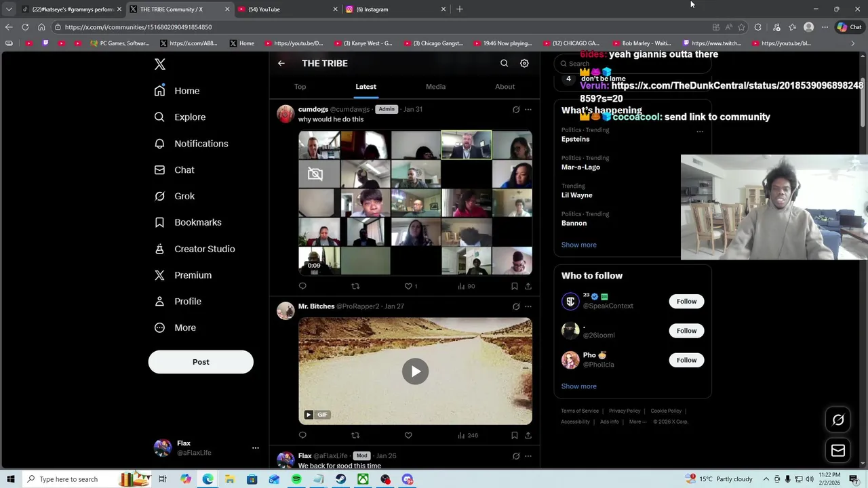
Task: Open the floating Grok button
Action: pos(838,420)
